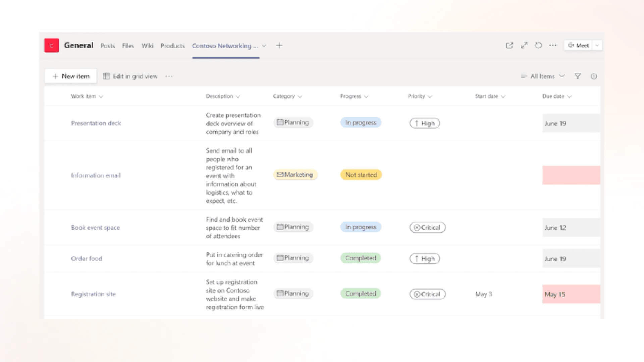Image resolution: width=644 pixels, height=362 pixels.
Task: Switch to the Wiki tab
Action: [147, 46]
